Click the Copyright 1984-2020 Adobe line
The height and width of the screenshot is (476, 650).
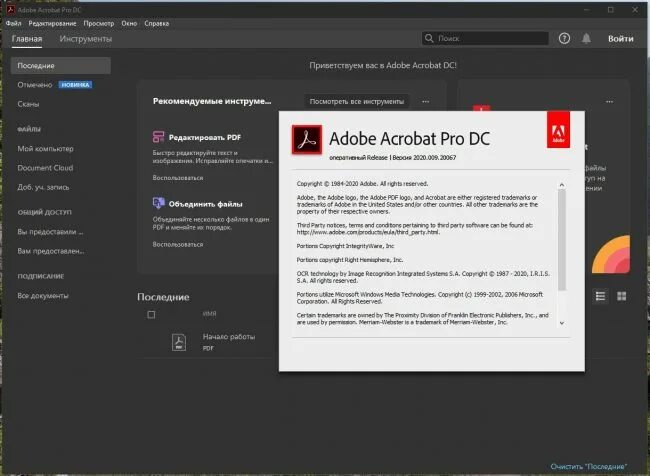362,184
